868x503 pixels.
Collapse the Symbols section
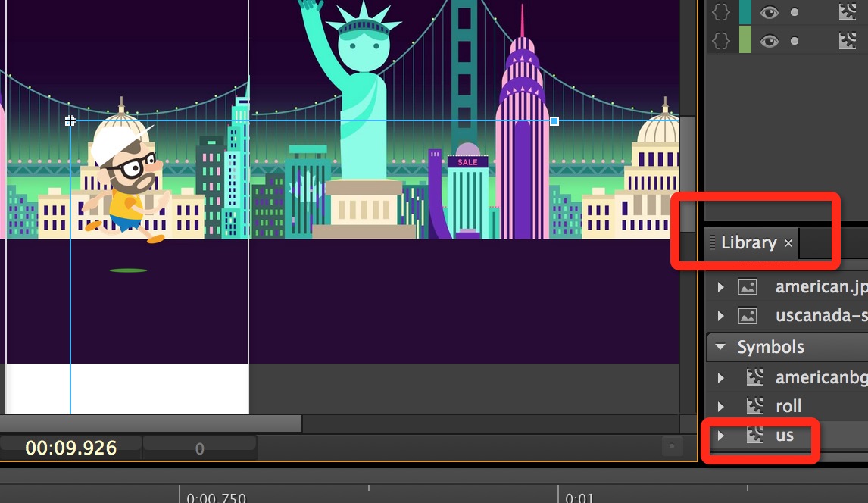(720, 347)
